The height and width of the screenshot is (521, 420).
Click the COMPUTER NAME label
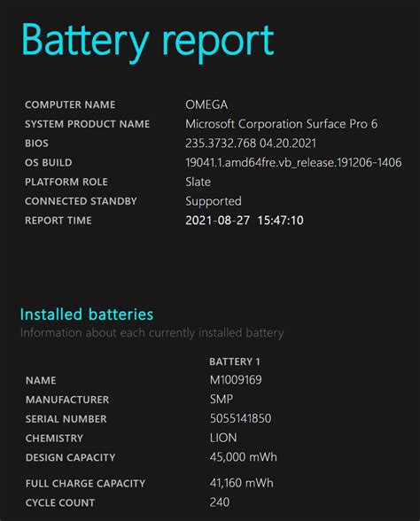(70, 105)
